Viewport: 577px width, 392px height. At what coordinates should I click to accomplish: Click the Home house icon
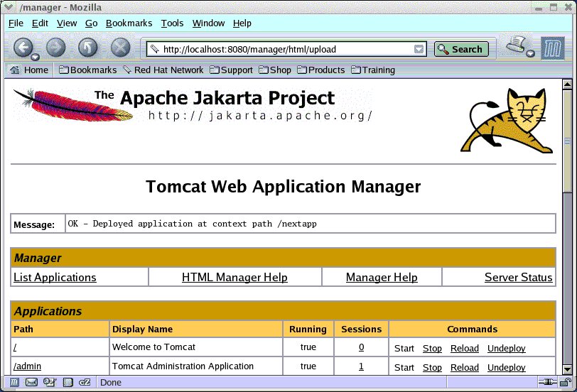tap(15, 70)
